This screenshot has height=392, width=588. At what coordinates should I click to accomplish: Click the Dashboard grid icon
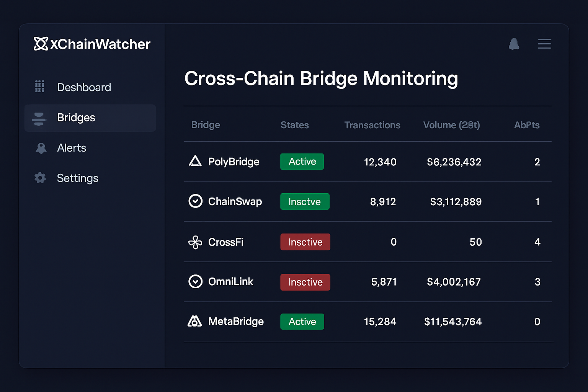pyautogui.click(x=40, y=87)
